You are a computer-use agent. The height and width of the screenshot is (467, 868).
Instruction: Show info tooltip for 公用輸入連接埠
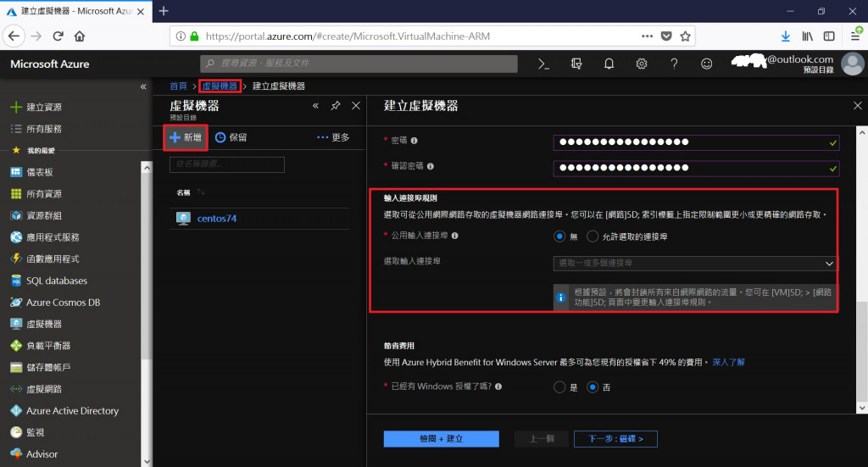pyautogui.click(x=454, y=236)
